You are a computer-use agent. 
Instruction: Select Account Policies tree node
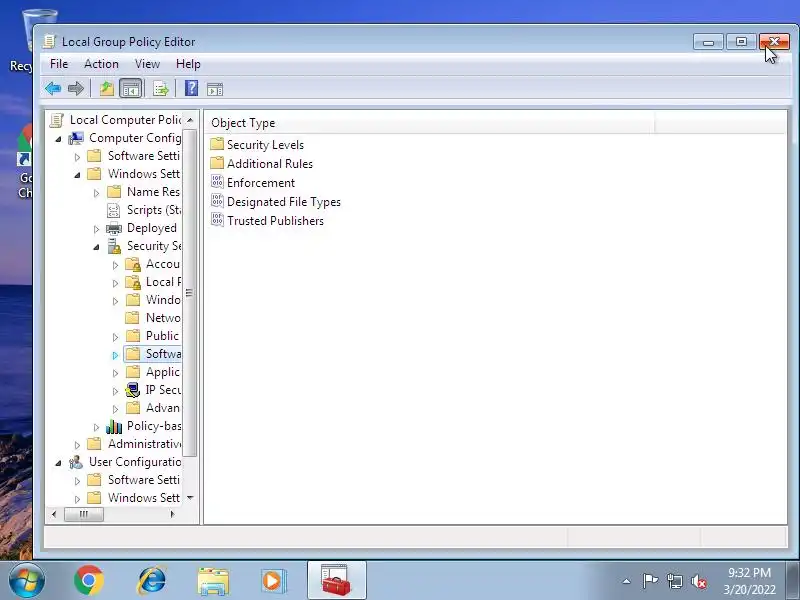point(153,264)
